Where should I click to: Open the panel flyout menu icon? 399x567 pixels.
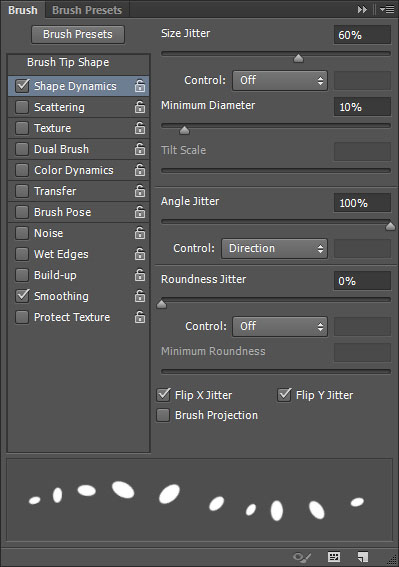click(x=387, y=9)
